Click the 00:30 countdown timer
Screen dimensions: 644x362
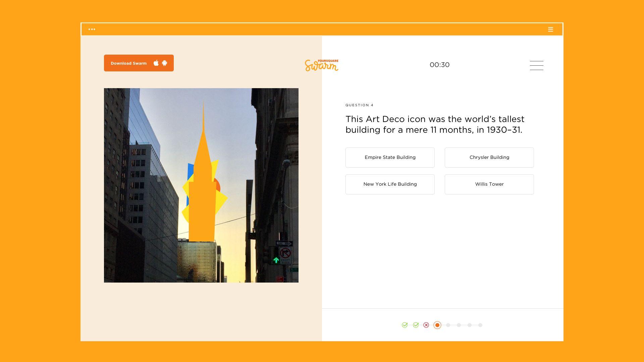pyautogui.click(x=439, y=65)
